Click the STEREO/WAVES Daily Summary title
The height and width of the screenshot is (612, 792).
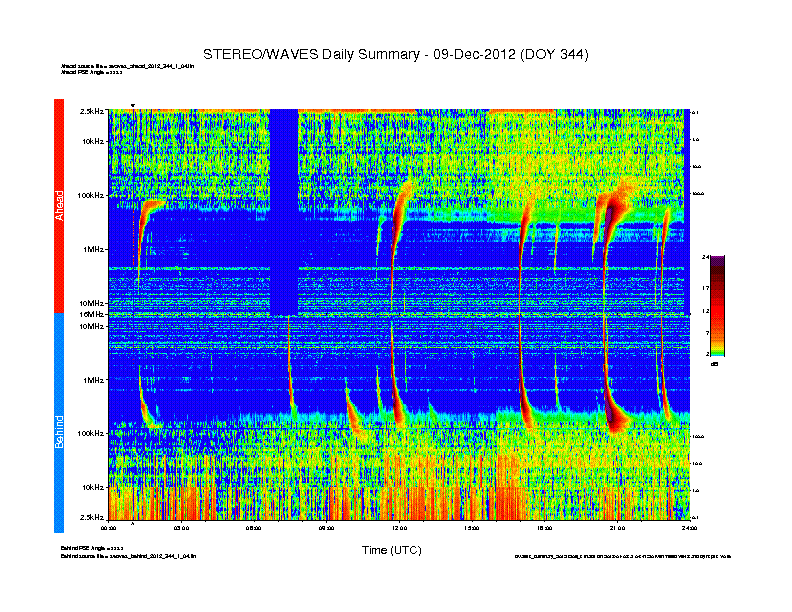(x=395, y=53)
